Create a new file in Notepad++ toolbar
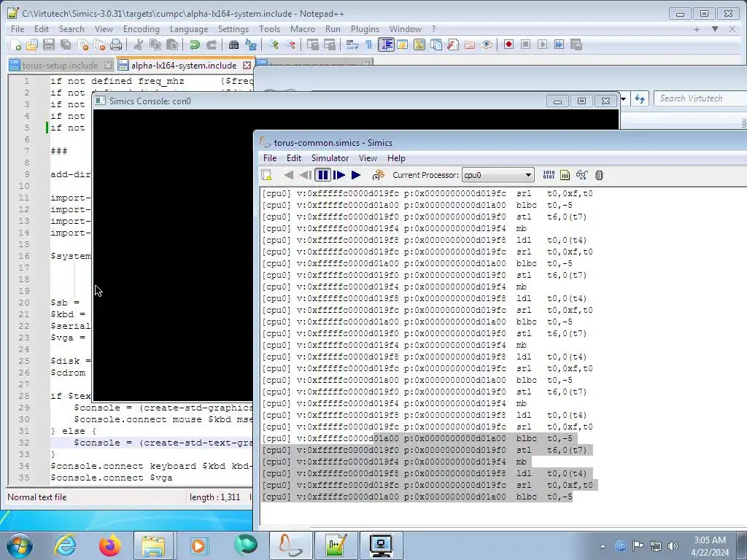Image resolution: width=747 pixels, height=560 pixels. pyautogui.click(x=15, y=44)
